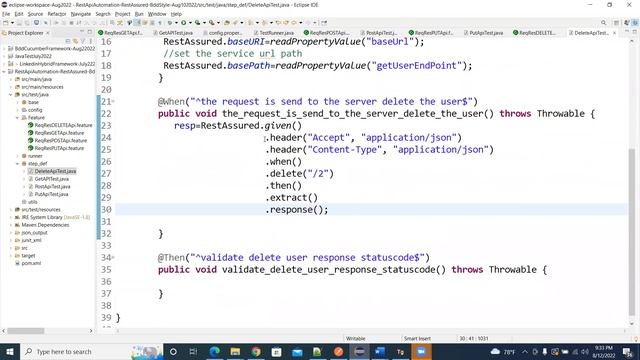
Task: Open the New dropdown arrow in toolbar
Action: click(x=12, y=23)
